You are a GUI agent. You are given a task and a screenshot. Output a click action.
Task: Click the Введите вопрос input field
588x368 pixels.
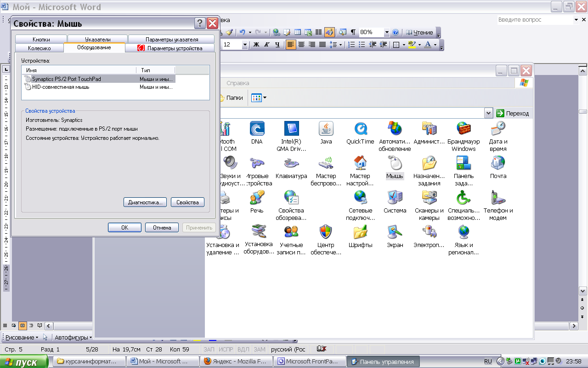tap(534, 20)
